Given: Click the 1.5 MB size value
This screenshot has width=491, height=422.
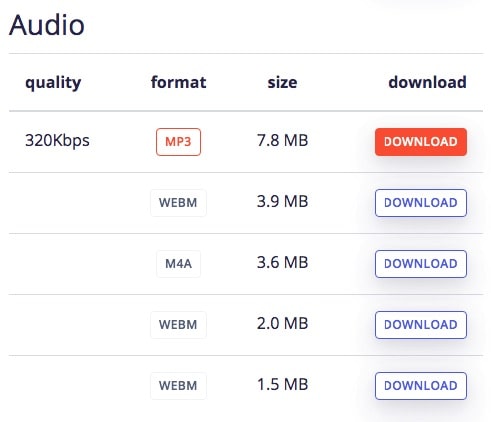Looking at the screenshot, I should click(282, 384).
